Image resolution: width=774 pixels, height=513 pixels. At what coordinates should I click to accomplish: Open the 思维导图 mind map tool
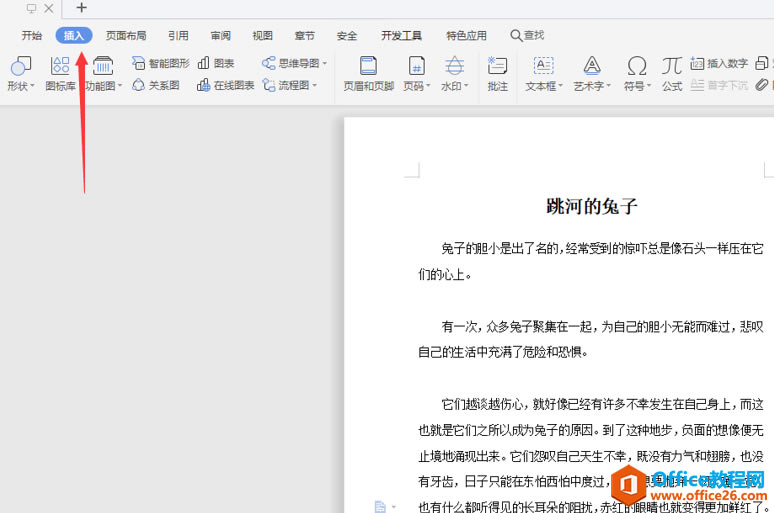(x=294, y=63)
